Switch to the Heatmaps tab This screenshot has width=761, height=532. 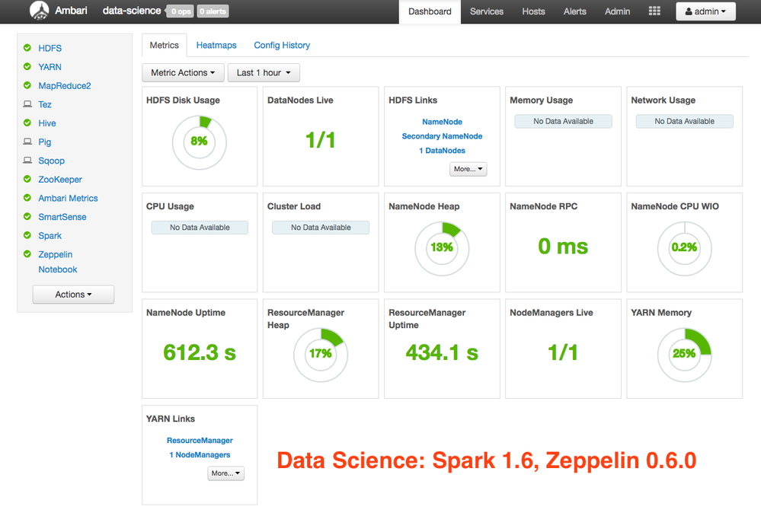[216, 45]
